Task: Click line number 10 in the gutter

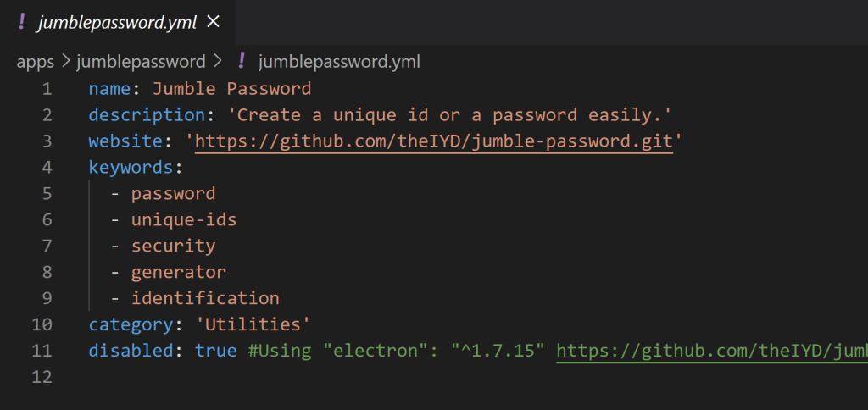Action: [x=42, y=324]
